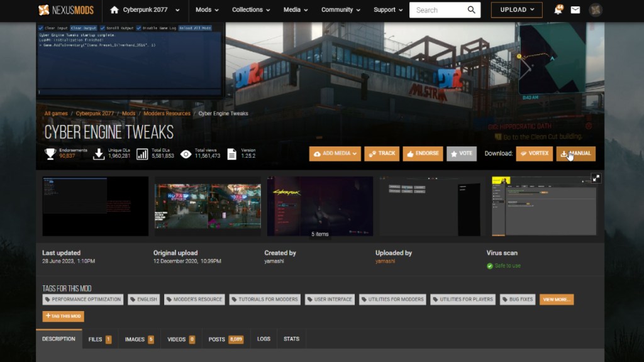Download the mod manually

[575, 153]
